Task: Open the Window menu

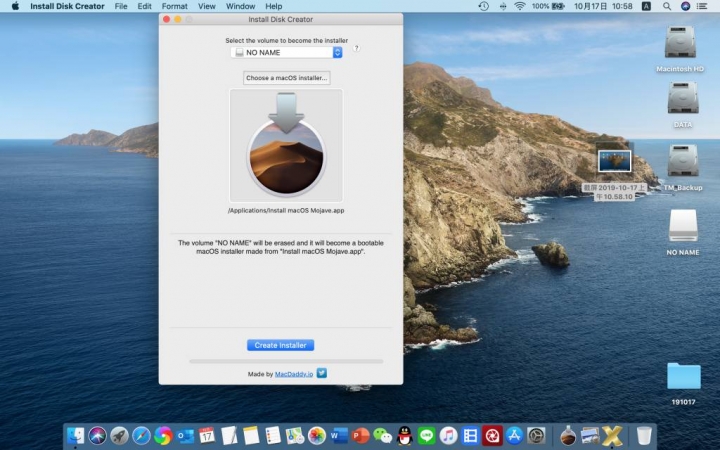Action: (x=241, y=6)
